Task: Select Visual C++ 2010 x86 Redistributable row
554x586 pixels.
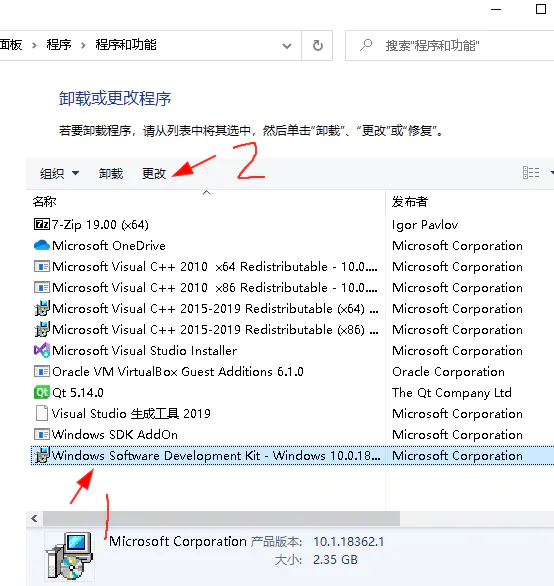Action: point(293,287)
